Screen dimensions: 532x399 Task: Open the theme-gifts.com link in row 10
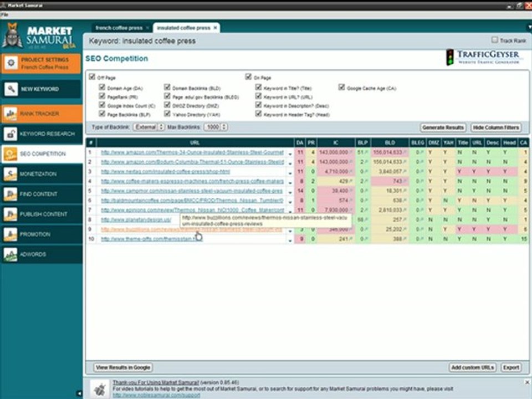click(x=151, y=239)
